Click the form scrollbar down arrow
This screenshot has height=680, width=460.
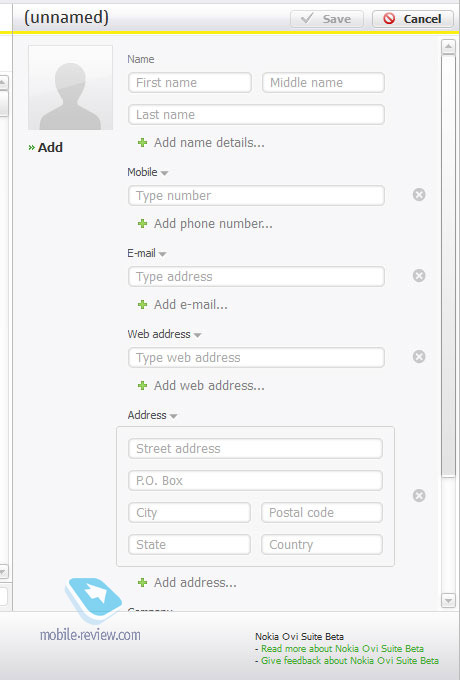click(x=448, y=601)
